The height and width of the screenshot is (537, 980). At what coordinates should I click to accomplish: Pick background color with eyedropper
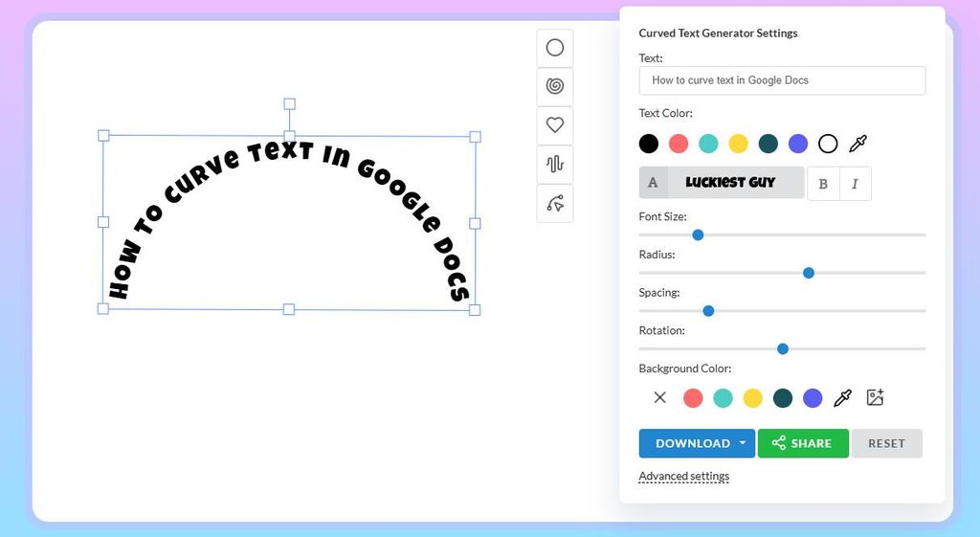pyautogui.click(x=842, y=397)
